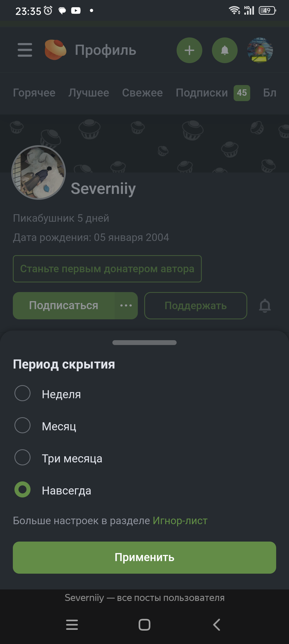This screenshot has height=644, width=289.
Task: Choose the Месяц hide period
Action: coord(22,425)
